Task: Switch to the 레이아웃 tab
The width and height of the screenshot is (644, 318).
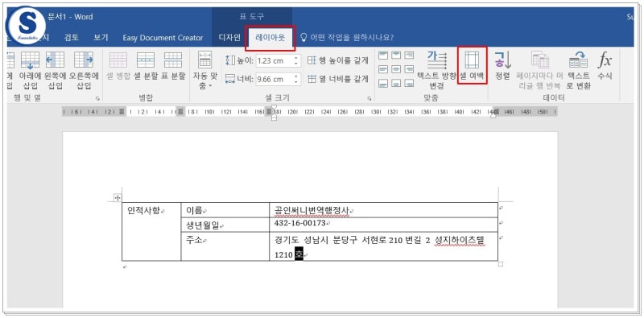Action: 270,38
